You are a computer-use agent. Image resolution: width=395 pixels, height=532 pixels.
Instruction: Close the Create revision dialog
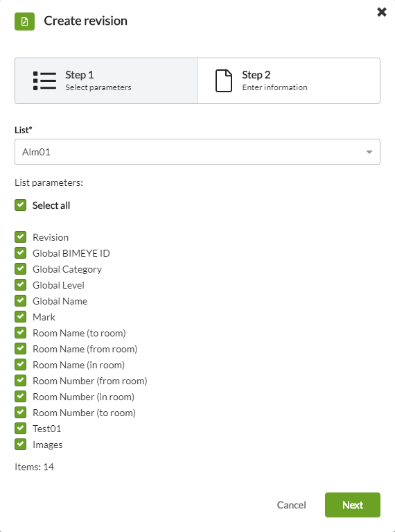[382, 12]
